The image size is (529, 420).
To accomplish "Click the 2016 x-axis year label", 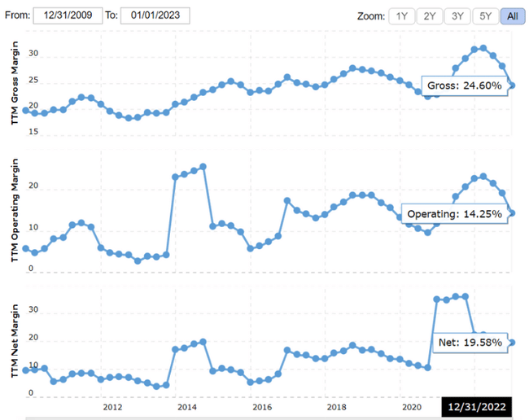I will [262, 406].
